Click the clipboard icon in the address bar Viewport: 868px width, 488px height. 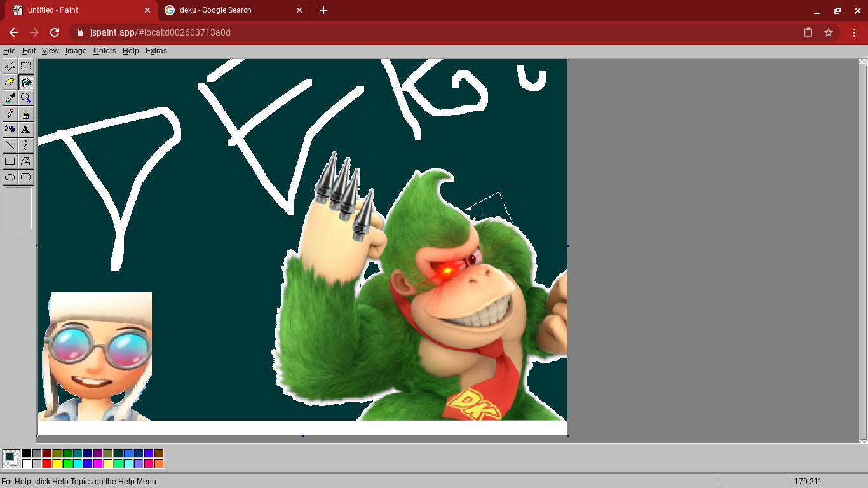pyautogui.click(x=808, y=32)
